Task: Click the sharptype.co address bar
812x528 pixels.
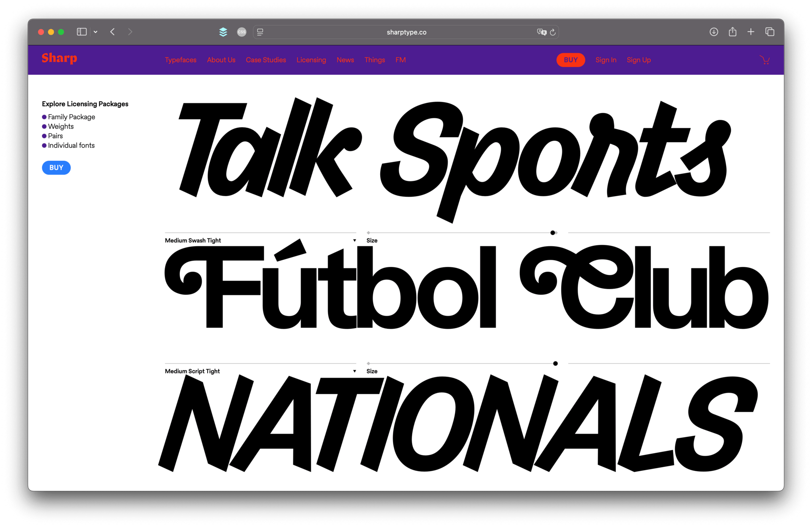Action: point(406,32)
